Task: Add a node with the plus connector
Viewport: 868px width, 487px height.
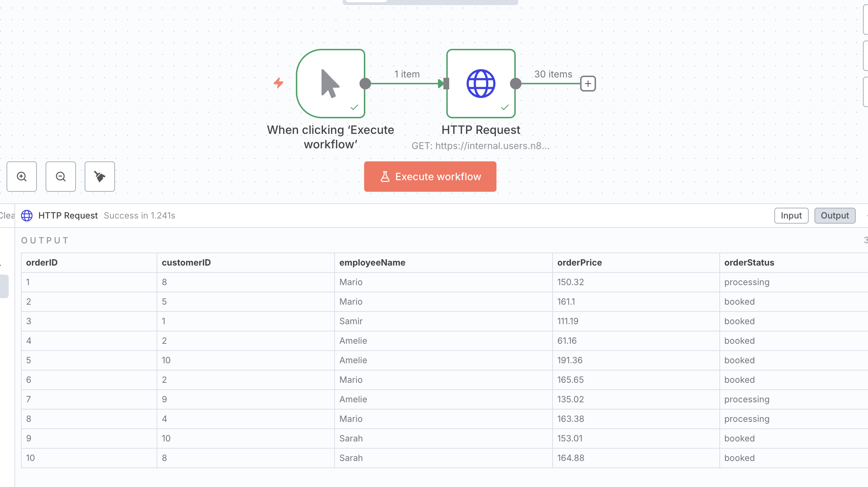Action: pyautogui.click(x=588, y=84)
